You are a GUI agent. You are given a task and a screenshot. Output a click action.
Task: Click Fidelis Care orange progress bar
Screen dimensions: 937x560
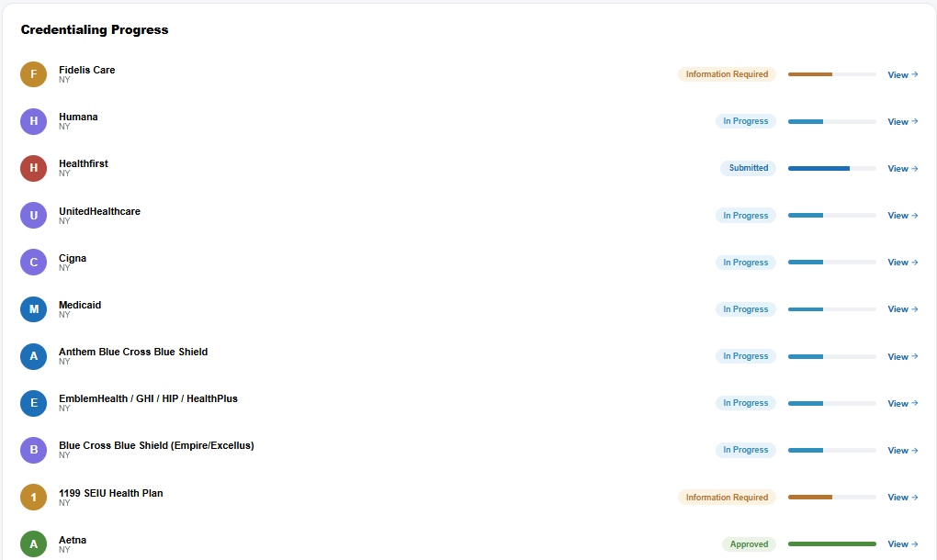coord(832,74)
